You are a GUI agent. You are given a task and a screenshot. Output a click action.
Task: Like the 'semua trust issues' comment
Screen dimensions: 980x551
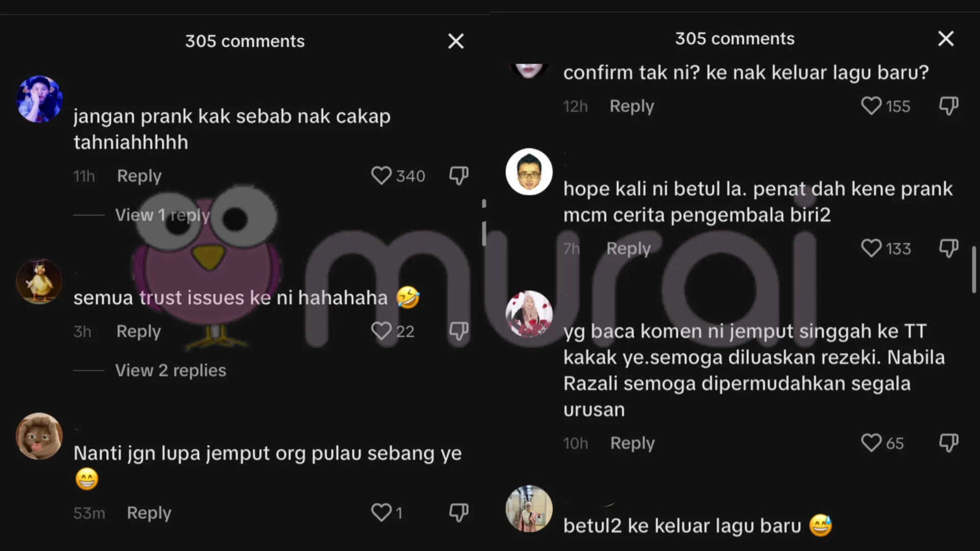[381, 331]
